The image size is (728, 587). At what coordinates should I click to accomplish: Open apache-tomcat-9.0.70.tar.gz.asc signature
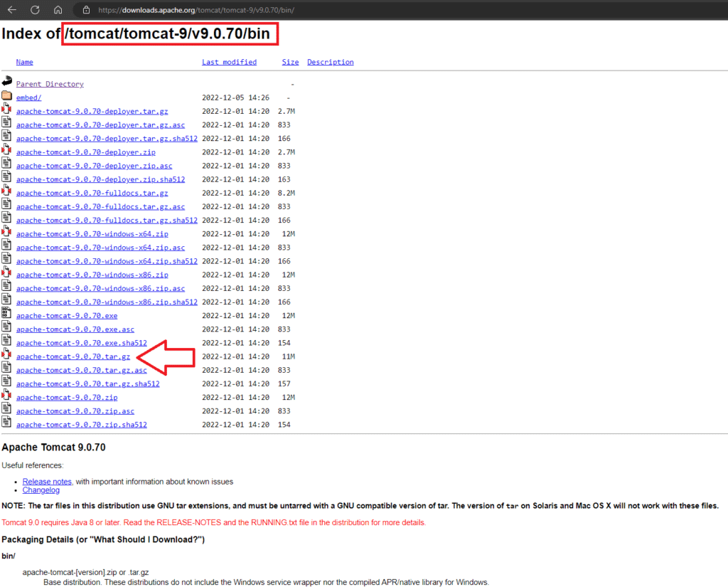coord(81,371)
